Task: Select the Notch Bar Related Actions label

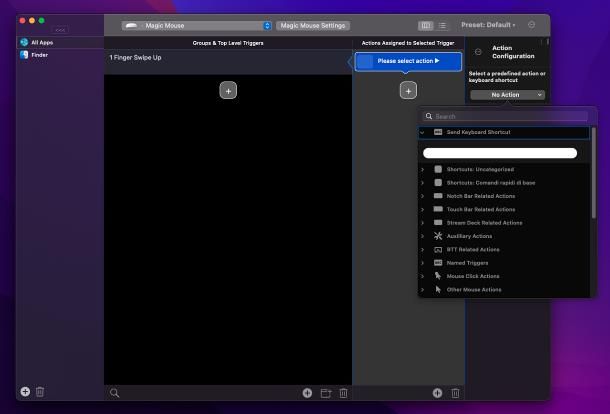Action: [x=481, y=196]
